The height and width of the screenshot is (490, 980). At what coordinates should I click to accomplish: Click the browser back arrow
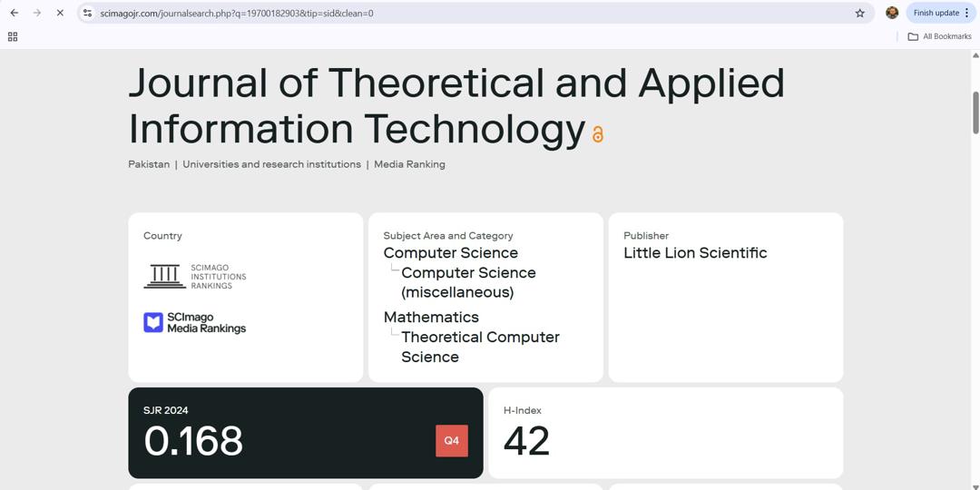15,13
